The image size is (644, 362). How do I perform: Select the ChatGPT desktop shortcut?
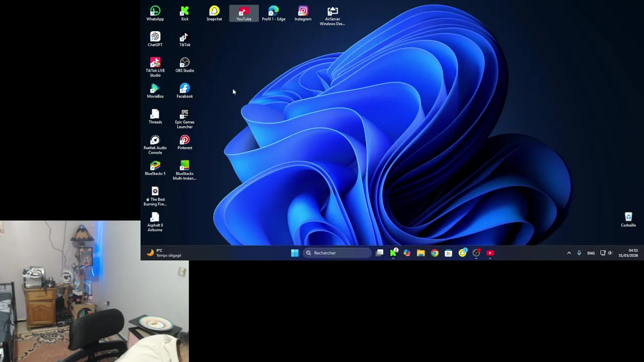pyautogui.click(x=155, y=39)
